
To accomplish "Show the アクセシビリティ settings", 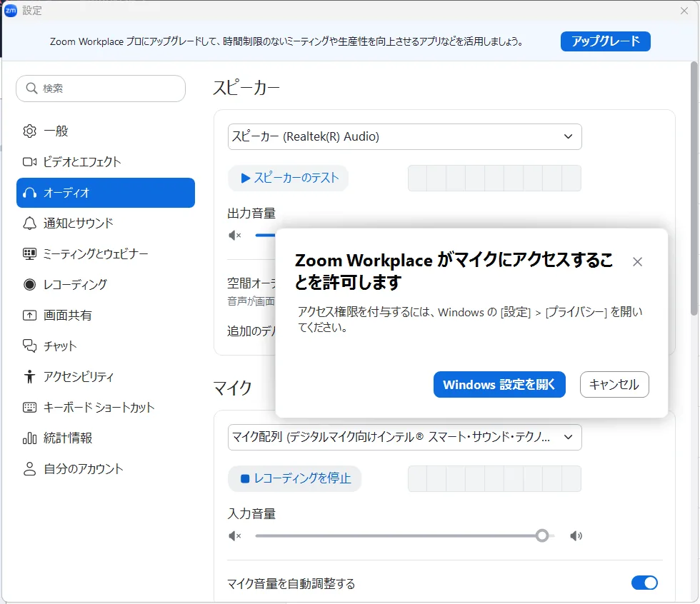I will click(106, 376).
